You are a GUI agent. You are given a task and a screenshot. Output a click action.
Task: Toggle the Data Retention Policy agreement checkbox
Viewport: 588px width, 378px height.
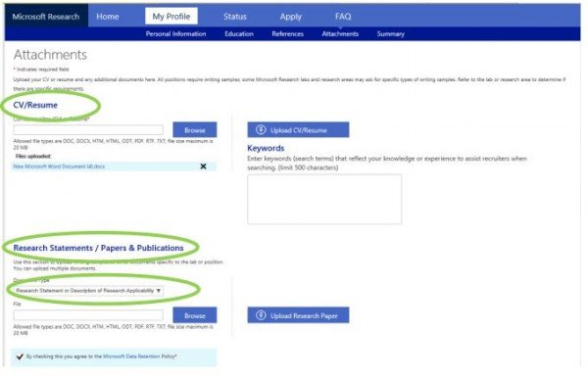[x=20, y=356]
